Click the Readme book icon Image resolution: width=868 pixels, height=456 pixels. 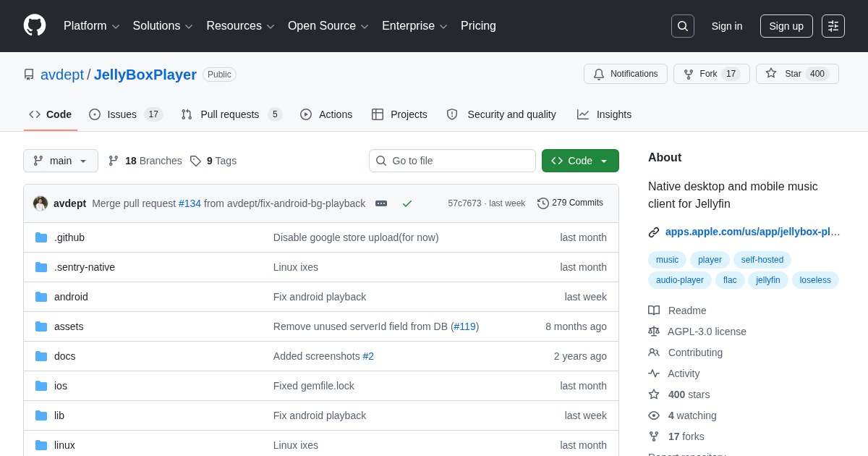pyautogui.click(x=654, y=311)
